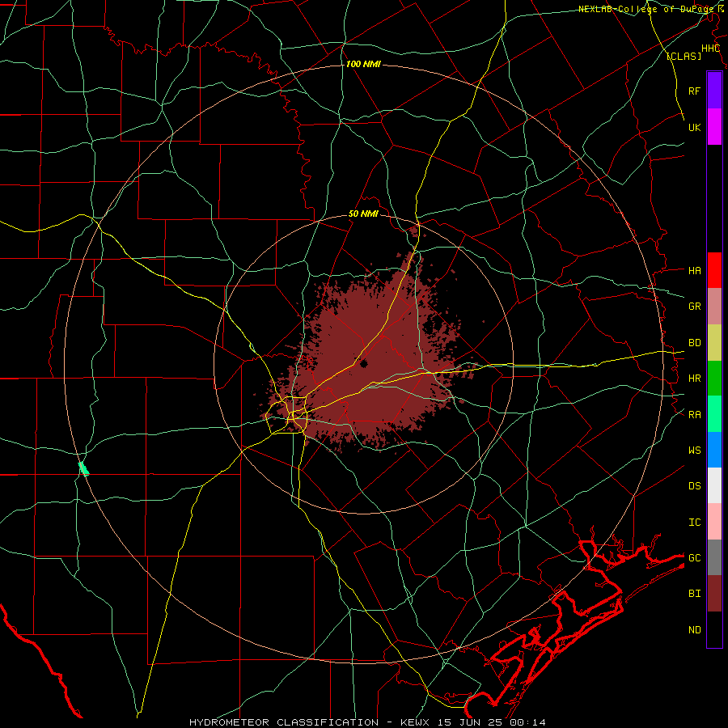
Task: Click the '100 NMI' range ring label
Action: pyautogui.click(x=363, y=64)
